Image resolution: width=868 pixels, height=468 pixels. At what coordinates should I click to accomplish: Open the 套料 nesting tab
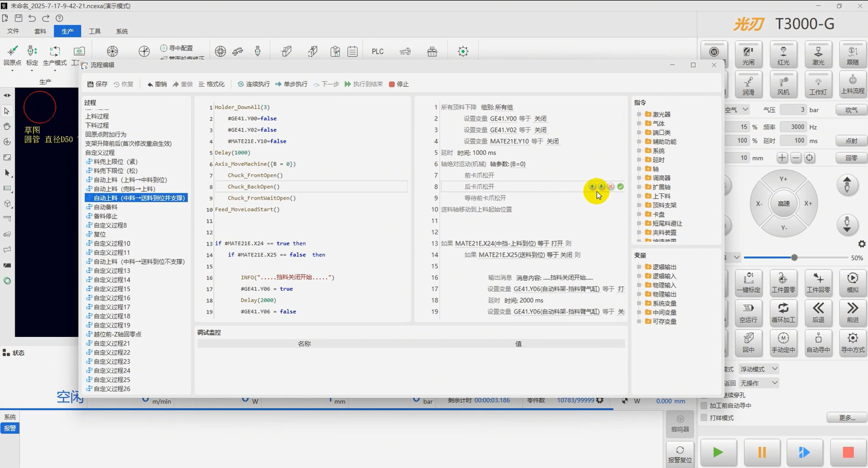pyautogui.click(x=40, y=31)
